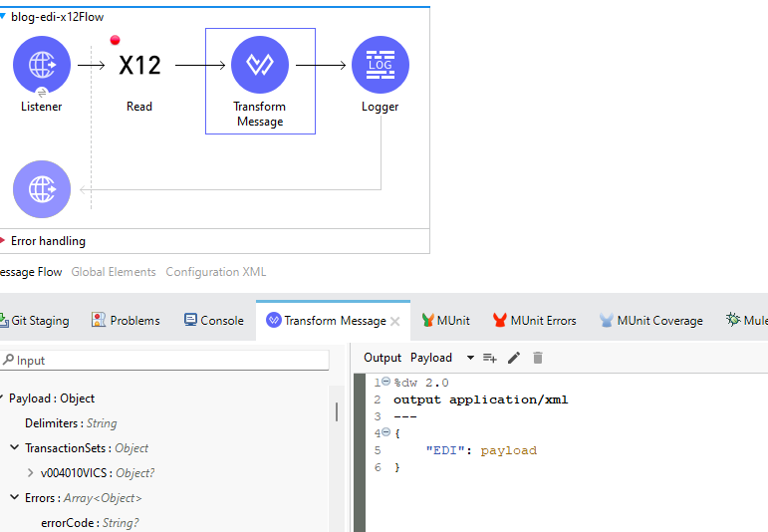Expand the v004010VICS tree node
Image resolution: width=768 pixels, height=532 pixels.
point(31,473)
